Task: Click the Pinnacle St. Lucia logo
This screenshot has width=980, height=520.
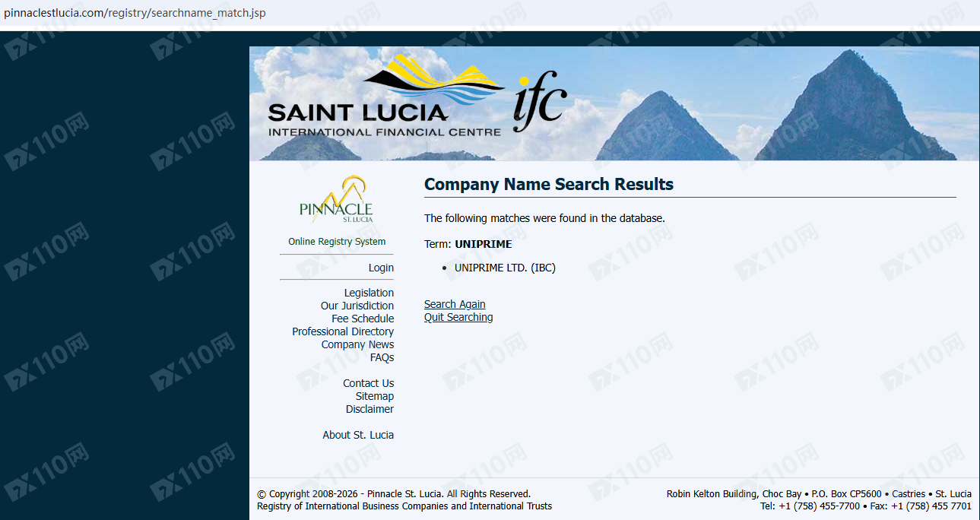Action: click(x=337, y=199)
